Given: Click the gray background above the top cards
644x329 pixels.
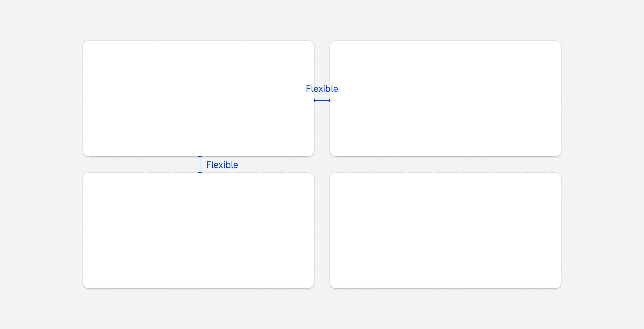Looking at the screenshot, I should [x=322, y=20].
